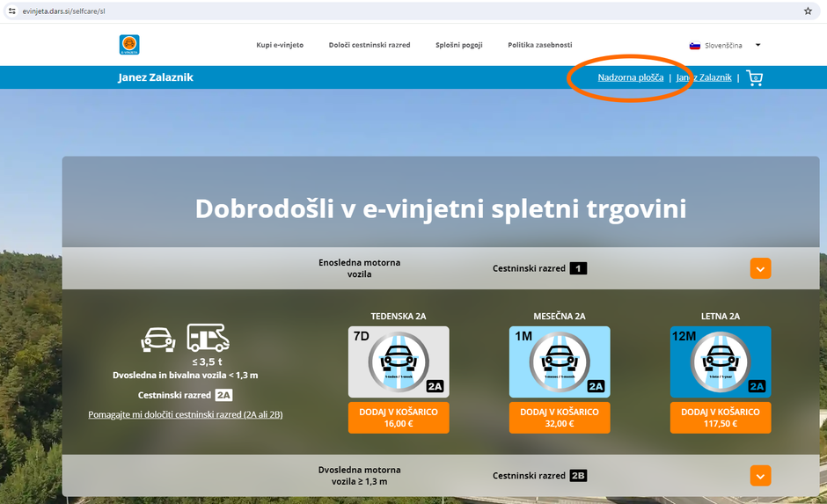This screenshot has width=827, height=504.
Task: Add monthly vignette for 32,00 € to cart
Action: click(559, 418)
